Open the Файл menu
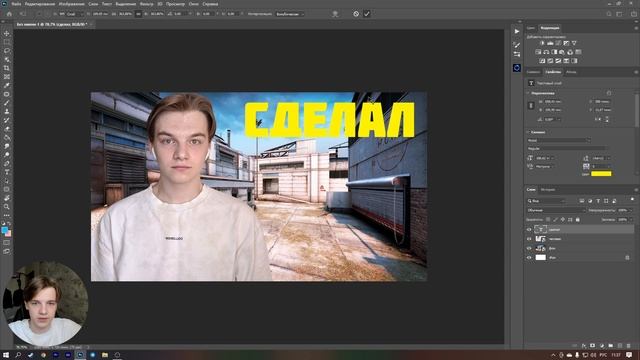This screenshot has height=360, width=640. pyautogui.click(x=16, y=4)
